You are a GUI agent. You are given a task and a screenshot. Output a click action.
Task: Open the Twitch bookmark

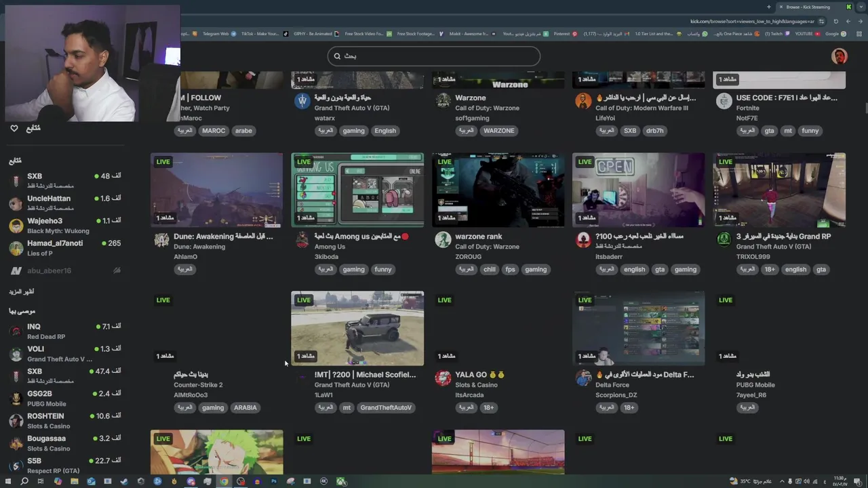coord(776,34)
